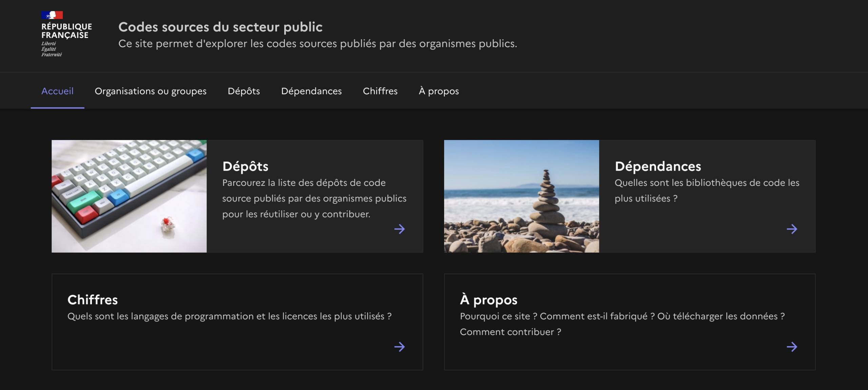Image resolution: width=868 pixels, height=390 pixels.
Task: Open the Accueil navigation tab
Action: point(57,91)
